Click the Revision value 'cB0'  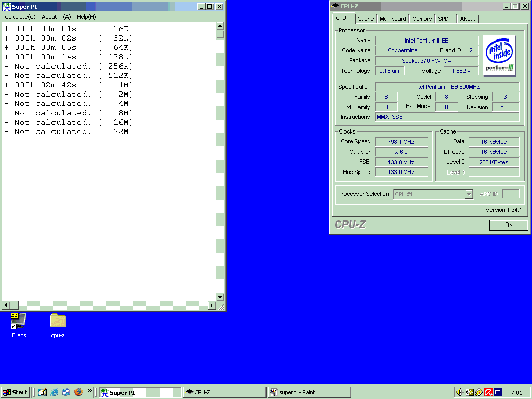(x=505, y=107)
